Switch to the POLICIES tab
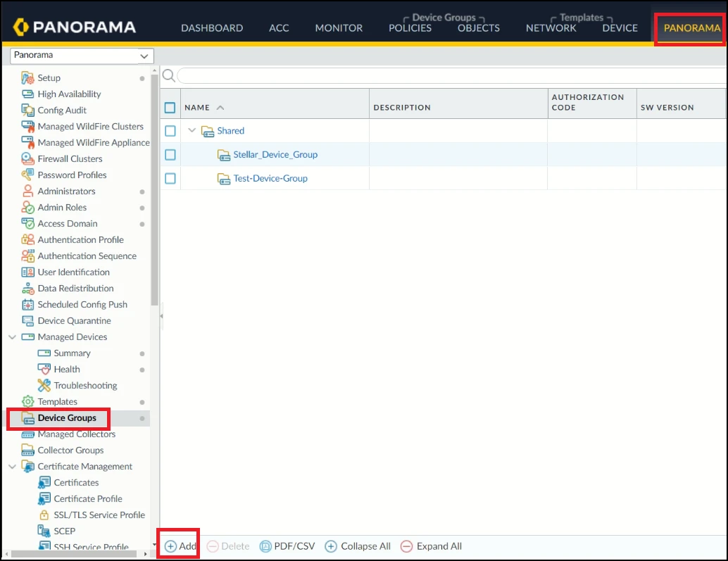The height and width of the screenshot is (561, 728). coord(410,28)
